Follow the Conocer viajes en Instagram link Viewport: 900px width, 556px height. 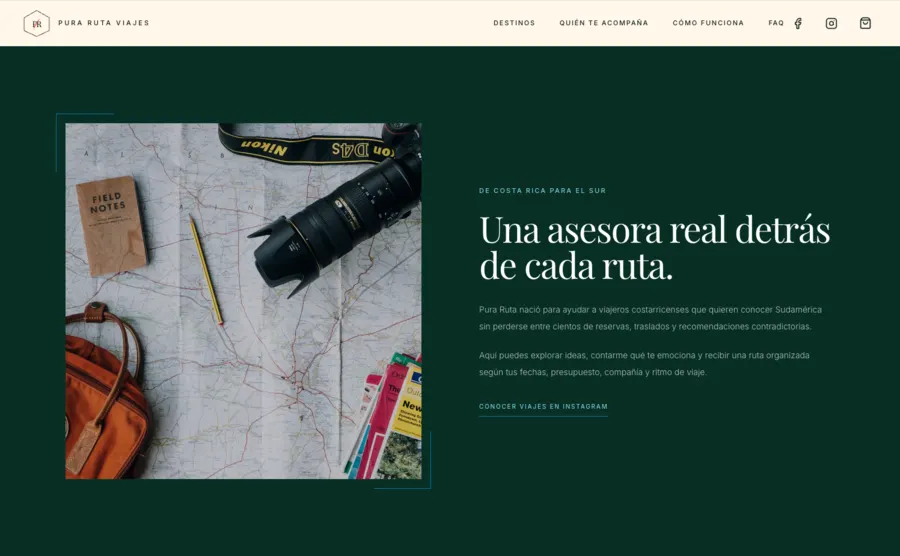click(x=543, y=407)
